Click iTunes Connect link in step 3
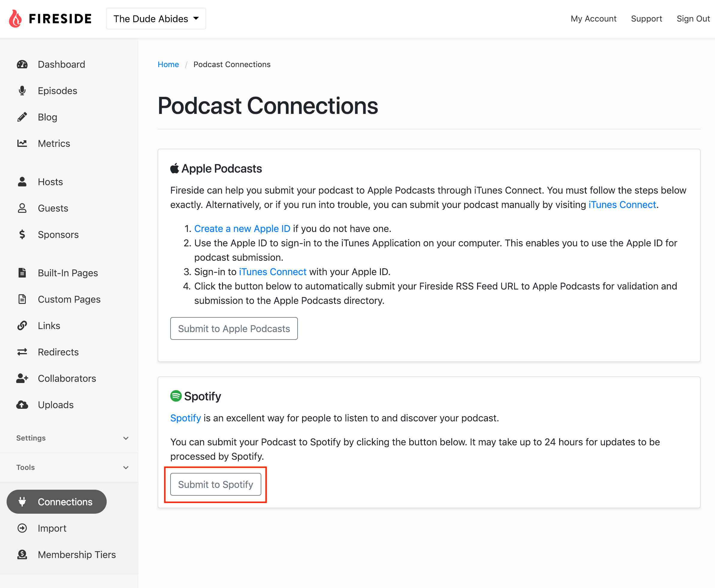 pyautogui.click(x=273, y=272)
